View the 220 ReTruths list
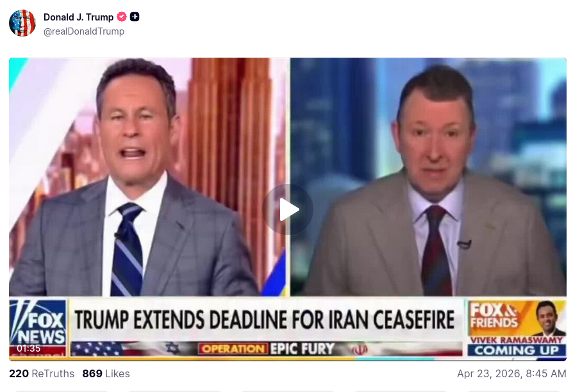This screenshot has width=573, height=392. tap(42, 373)
